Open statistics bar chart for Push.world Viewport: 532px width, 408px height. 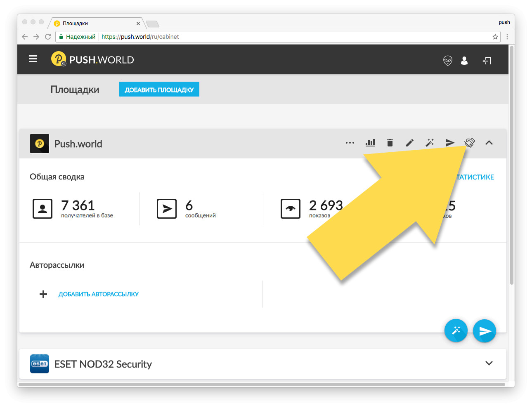tap(370, 143)
